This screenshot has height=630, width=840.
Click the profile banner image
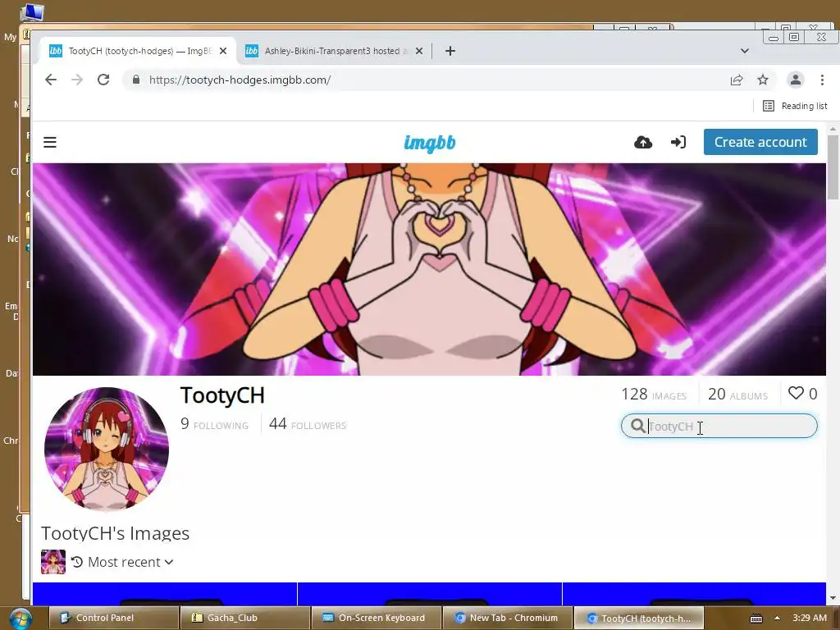pos(429,269)
